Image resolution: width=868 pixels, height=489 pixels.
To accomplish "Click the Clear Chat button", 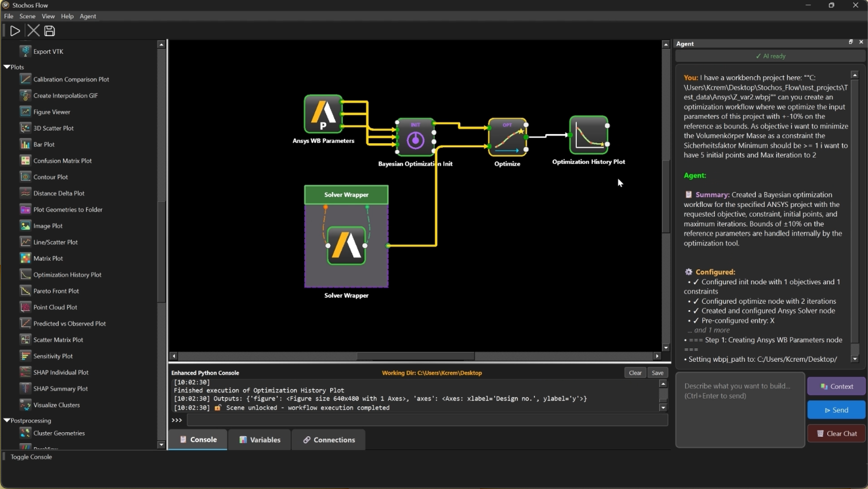I will (836, 433).
